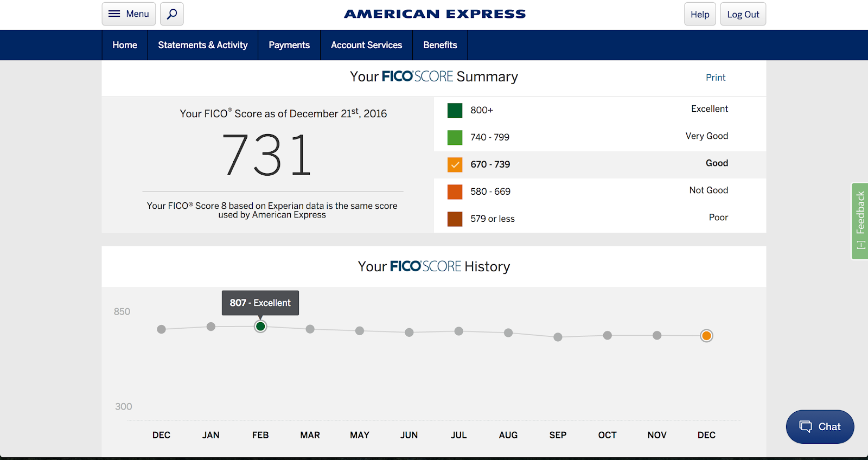
Task: Click the dark green 800+ swatch
Action: coord(455,110)
